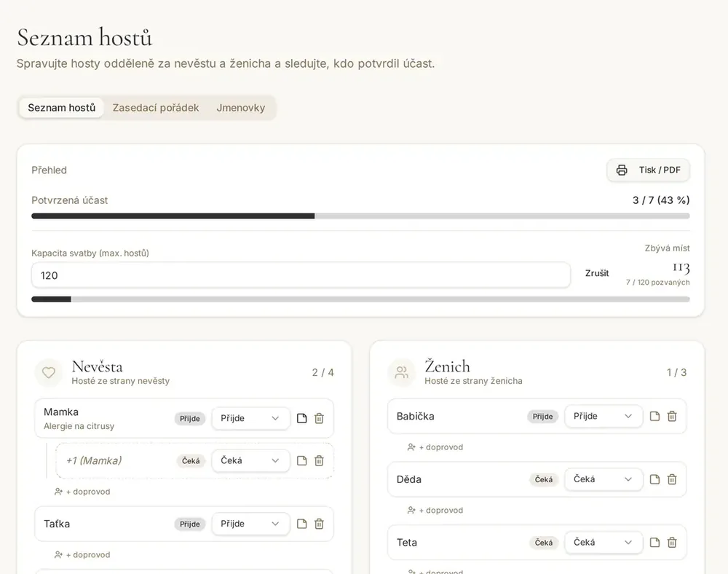Screen dimensions: 728x574
Task: Click guest name Děda
Action: pos(409,479)
